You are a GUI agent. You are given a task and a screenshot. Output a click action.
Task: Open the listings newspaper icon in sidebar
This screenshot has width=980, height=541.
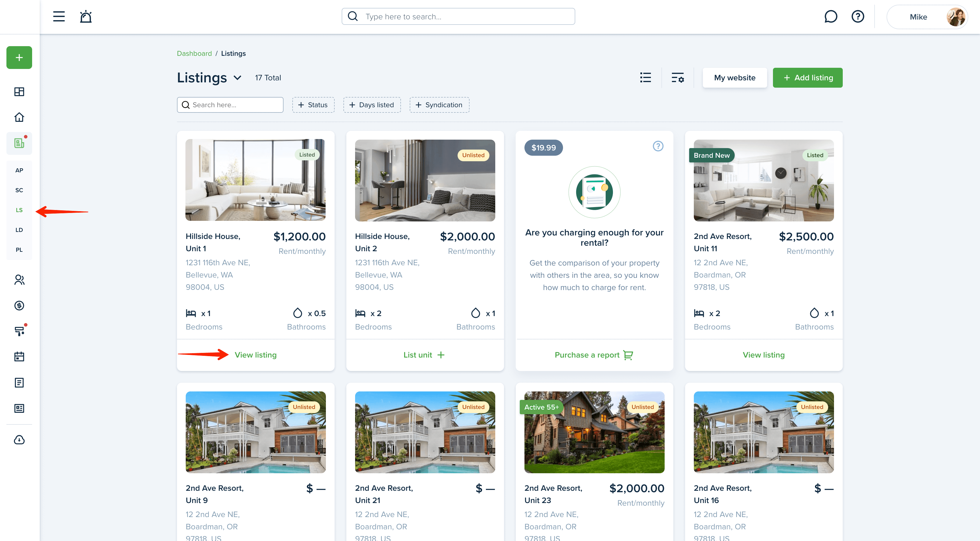pos(19,143)
